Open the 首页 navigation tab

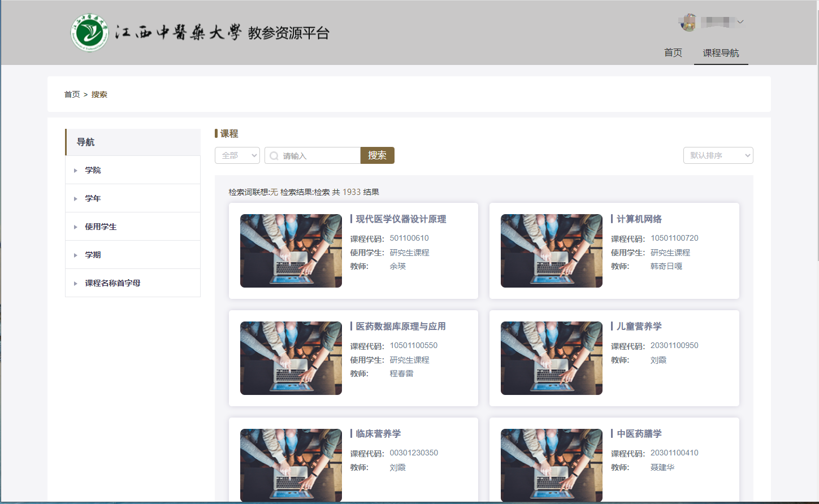[673, 53]
